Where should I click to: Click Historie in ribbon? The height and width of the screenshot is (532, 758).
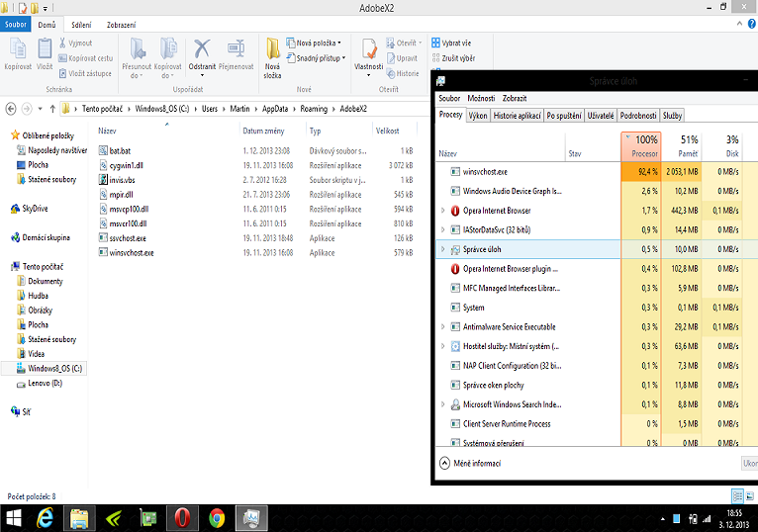click(403, 73)
